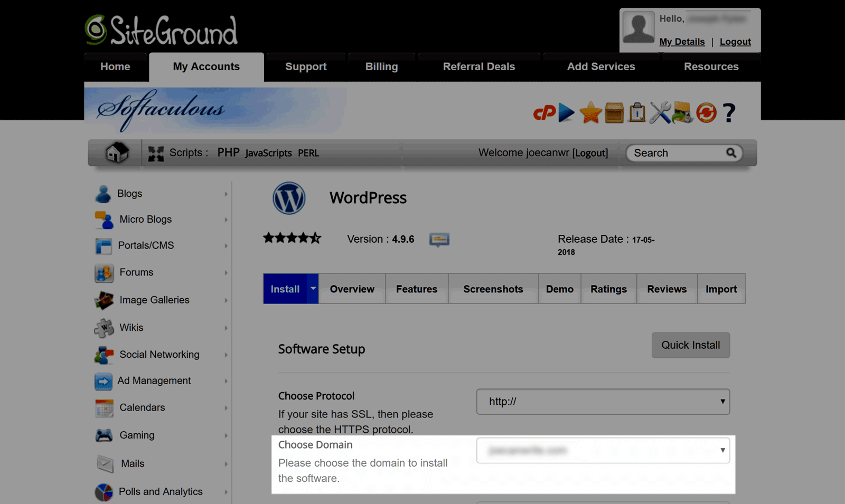This screenshot has height=504, width=845.
Task: Click the user avatar icon
Action: (x=639, y=27)
